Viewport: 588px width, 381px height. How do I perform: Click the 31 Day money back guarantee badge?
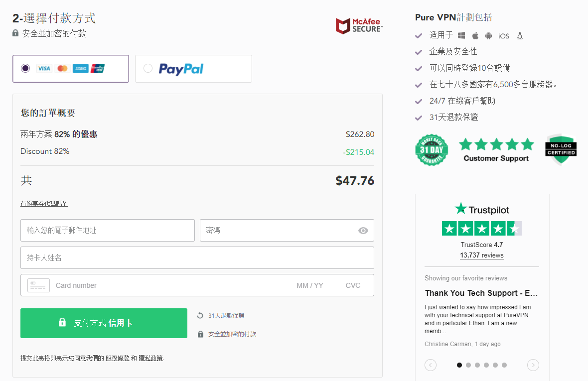pos(432,150)
